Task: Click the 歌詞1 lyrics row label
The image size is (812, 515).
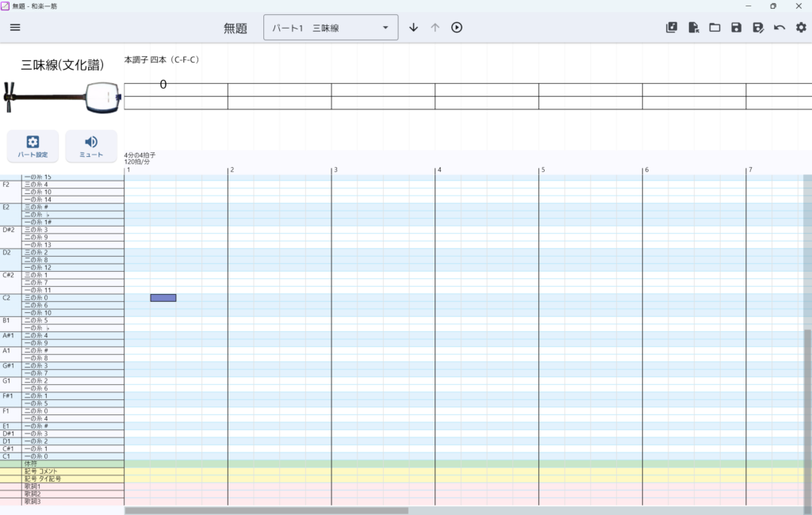Action: (x=32, y=486)
